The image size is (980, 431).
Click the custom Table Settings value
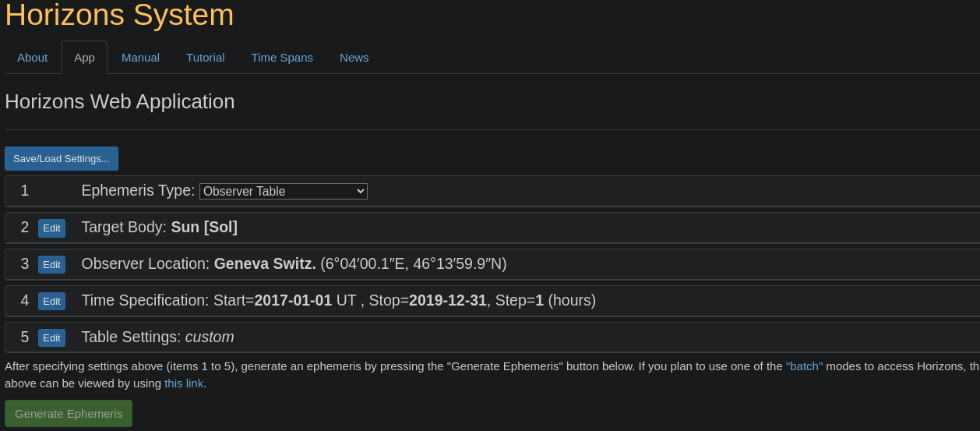coord(210,337)
